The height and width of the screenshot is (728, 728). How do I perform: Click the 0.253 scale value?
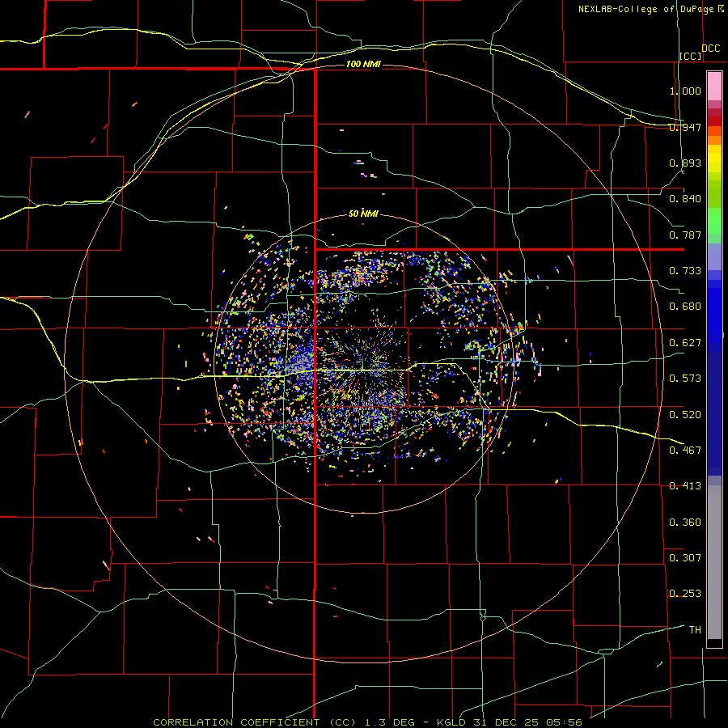coord(685,594)
